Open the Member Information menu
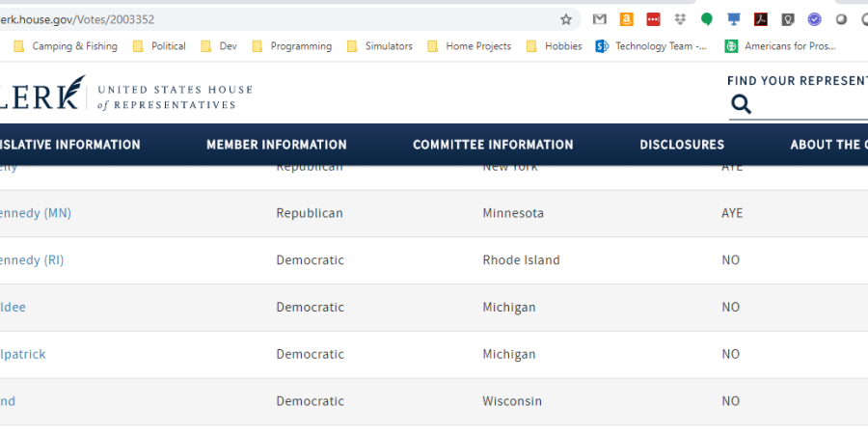 (277, 145)
